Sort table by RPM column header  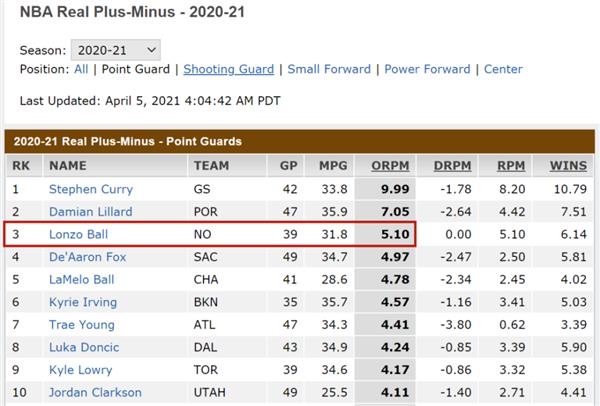(511, 166)
